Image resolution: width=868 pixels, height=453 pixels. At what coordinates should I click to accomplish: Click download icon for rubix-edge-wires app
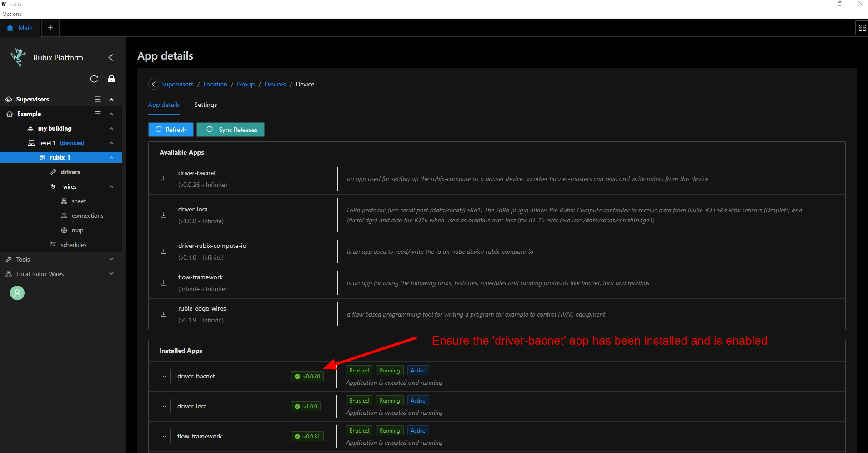164,314
